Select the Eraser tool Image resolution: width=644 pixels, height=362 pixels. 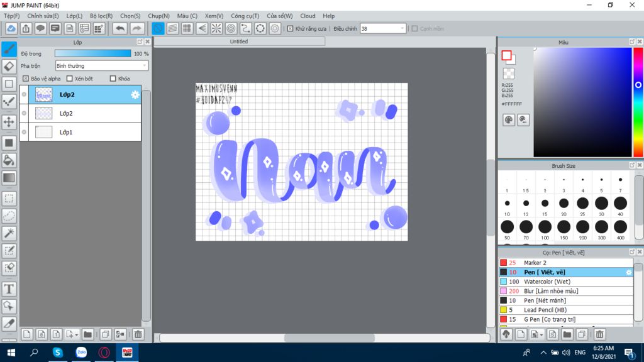9,67
